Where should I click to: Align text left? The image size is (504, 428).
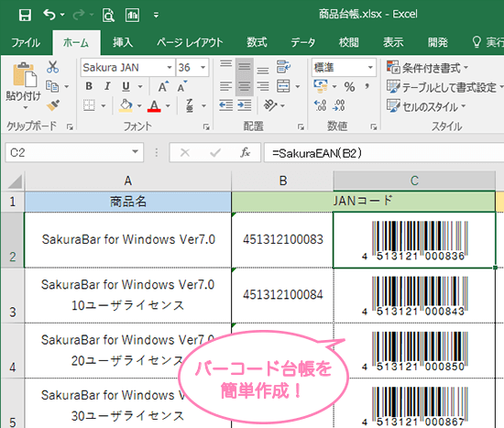point(226,86)
